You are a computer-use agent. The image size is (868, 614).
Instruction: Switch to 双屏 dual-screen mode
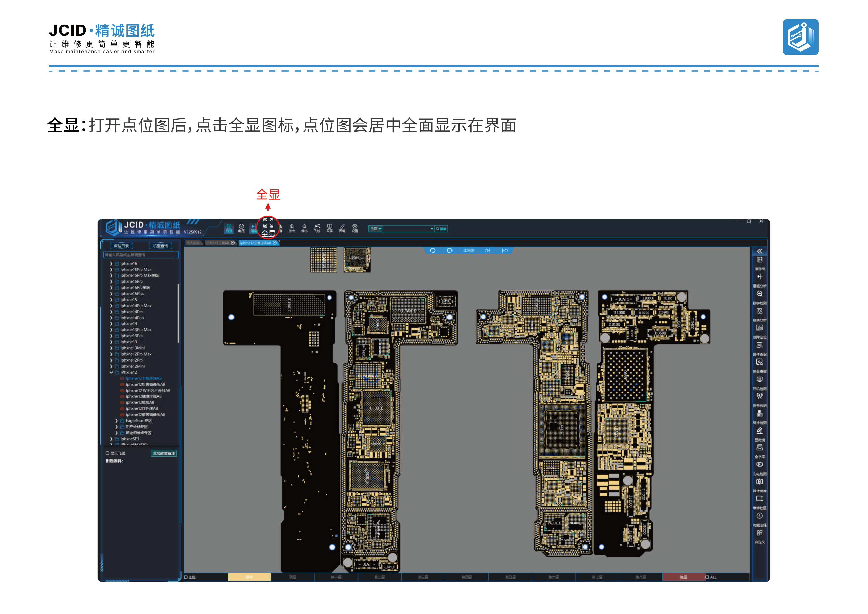tap(330, 228)
